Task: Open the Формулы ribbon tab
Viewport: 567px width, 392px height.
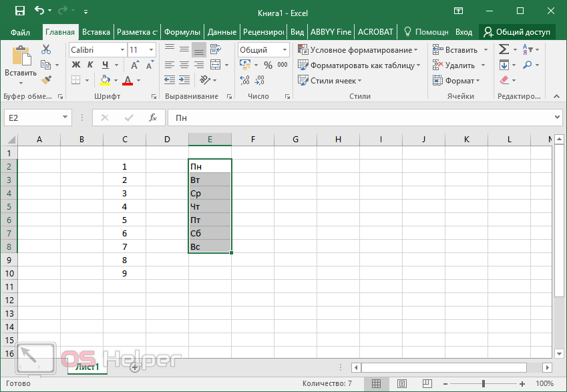Action: click(182, 32)
